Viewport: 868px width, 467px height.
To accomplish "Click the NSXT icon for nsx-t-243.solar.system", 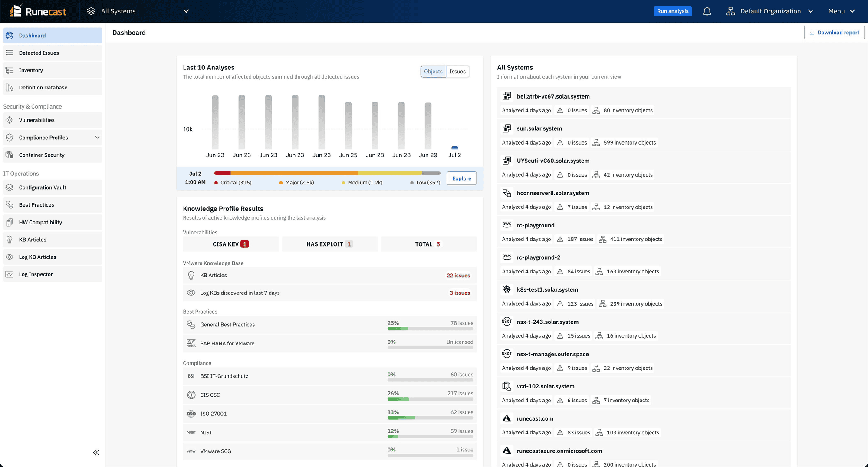I will point(507,322).
